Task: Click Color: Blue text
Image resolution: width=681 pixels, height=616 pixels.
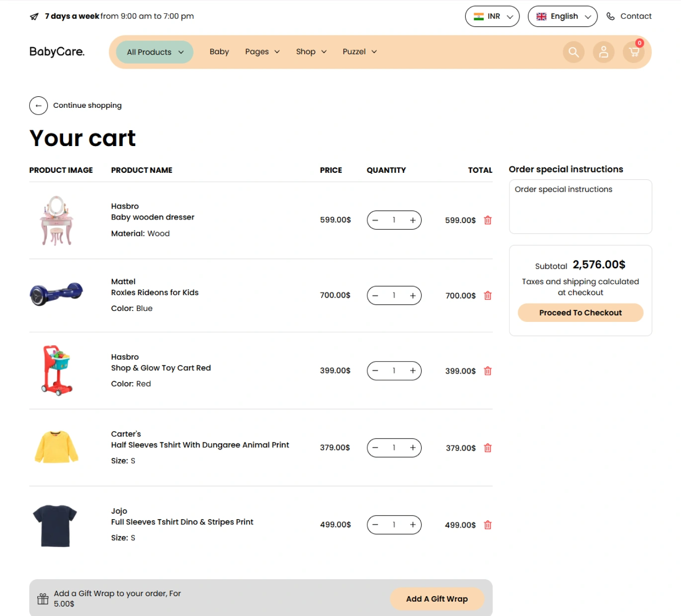Action: coord(132,308)
